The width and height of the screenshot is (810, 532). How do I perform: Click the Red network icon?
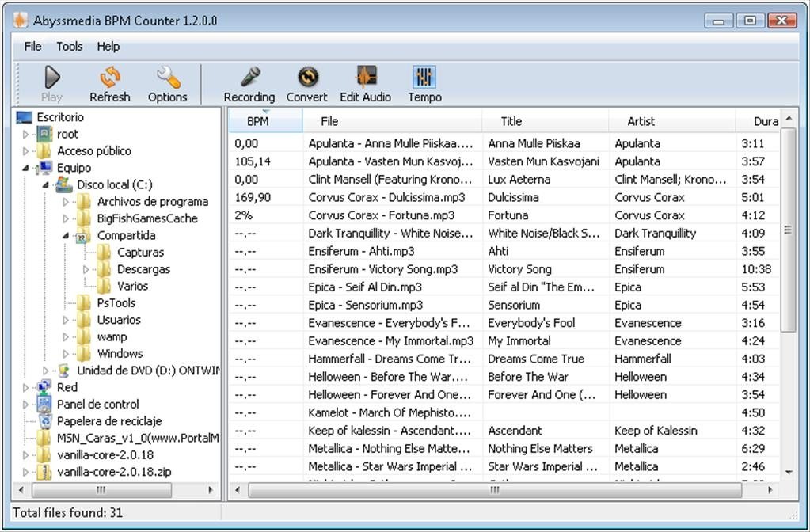point(44,387)
